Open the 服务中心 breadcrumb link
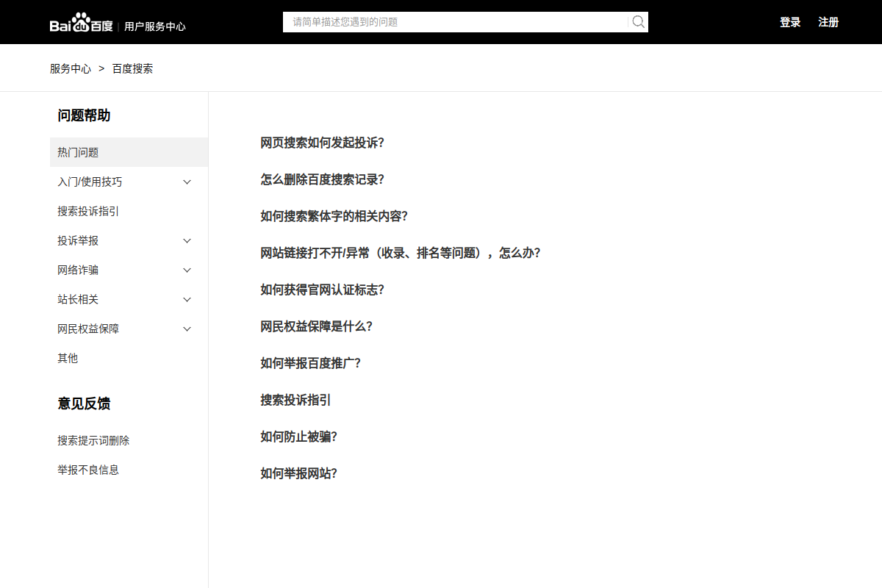882x588 pixels. coord(69,68)
